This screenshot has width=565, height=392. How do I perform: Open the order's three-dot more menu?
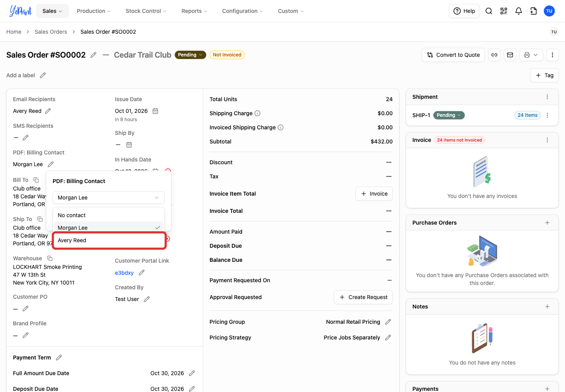click(x=552, y=55)
